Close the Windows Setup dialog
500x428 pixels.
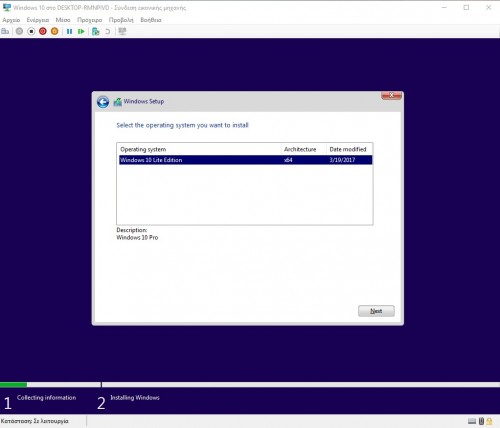coord(391,95)
